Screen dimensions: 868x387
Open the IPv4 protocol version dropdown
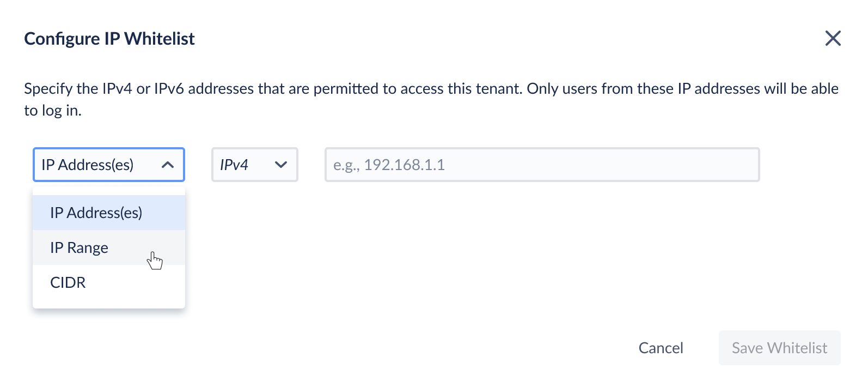pos(255,165)
